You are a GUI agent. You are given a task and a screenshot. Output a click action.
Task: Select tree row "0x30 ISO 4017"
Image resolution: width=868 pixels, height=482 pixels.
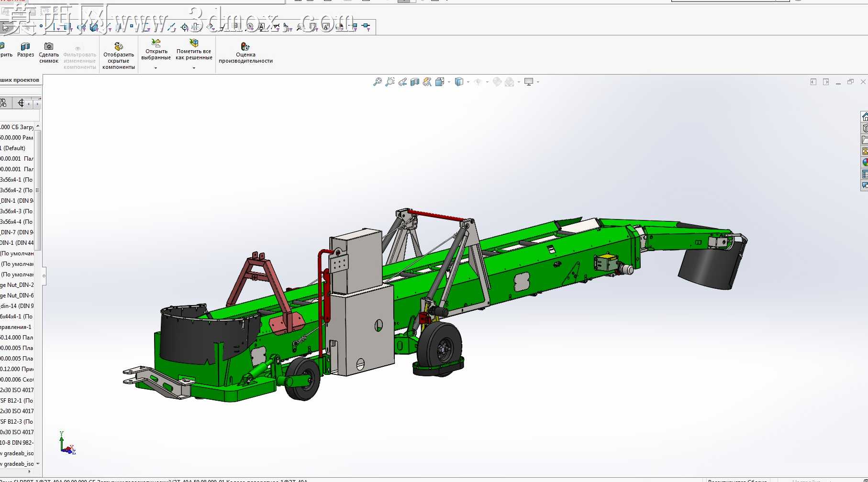point(17,432)
